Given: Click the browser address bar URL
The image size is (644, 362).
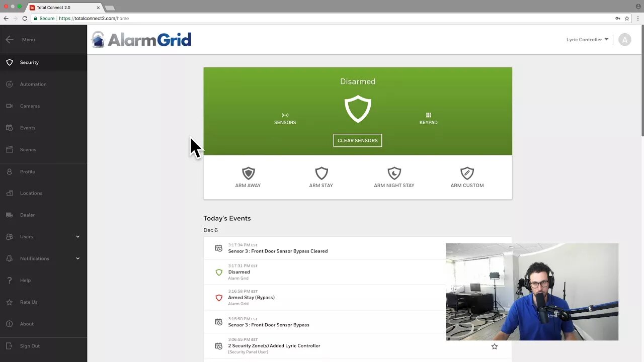Looking at the screenshot, I should 94,18.
